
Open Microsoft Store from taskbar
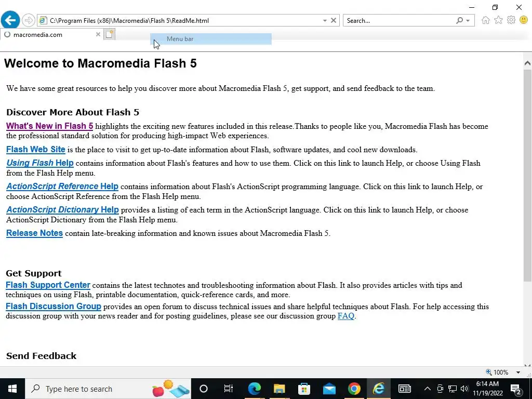tap(304, 389)
